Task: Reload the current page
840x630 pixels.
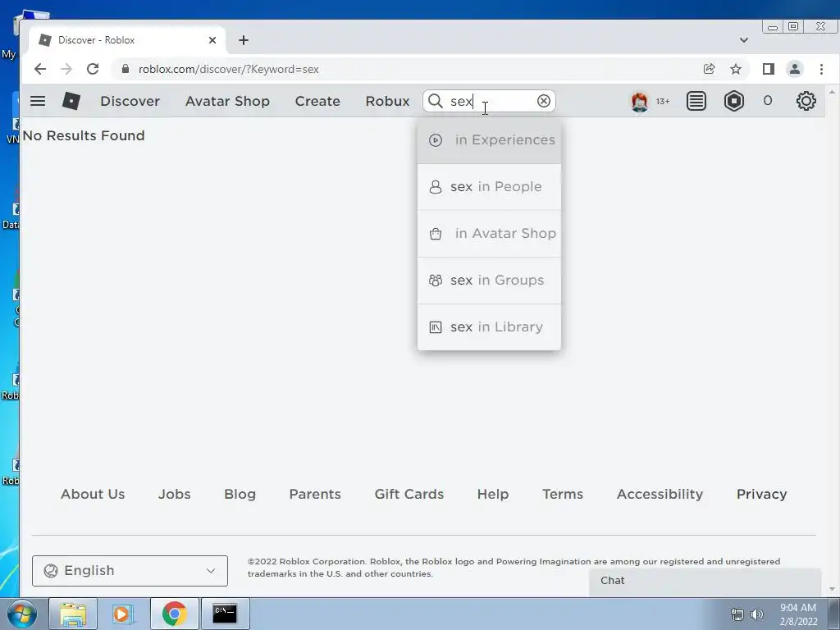Action: click(93, 69)
